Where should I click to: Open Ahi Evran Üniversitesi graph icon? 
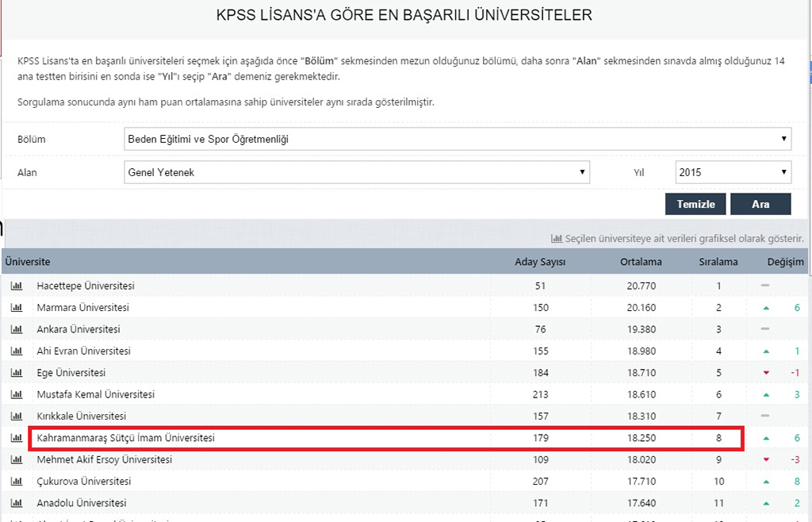coord(16,351)
